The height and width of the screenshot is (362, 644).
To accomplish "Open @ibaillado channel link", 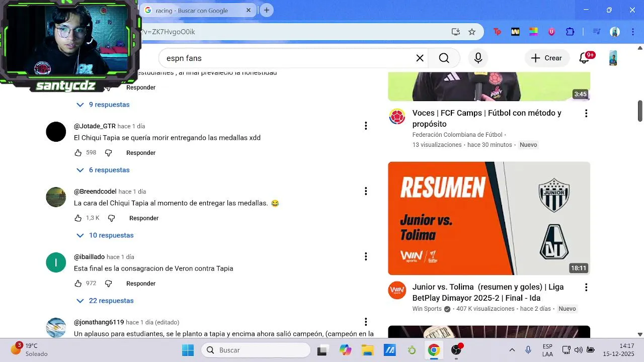I will [89, 257].
